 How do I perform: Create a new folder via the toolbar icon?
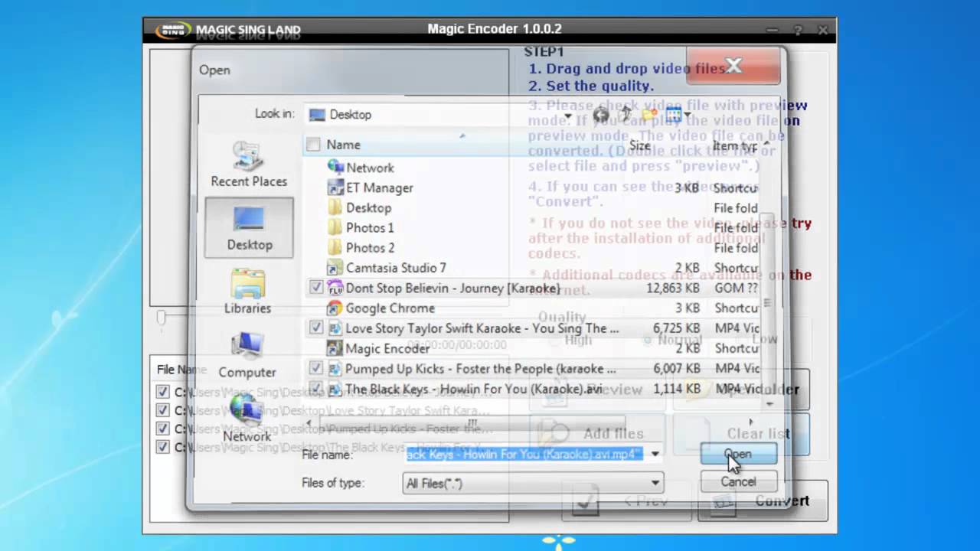[x=649, y=116]
